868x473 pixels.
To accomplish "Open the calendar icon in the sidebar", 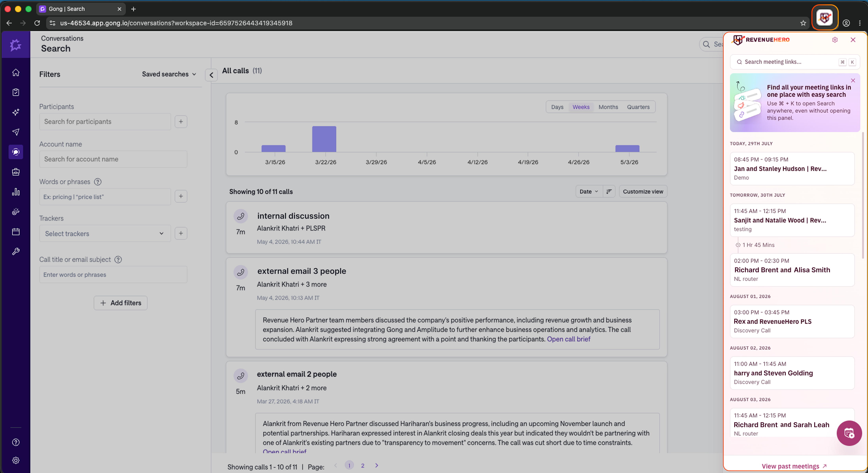I will pos(15,232).
